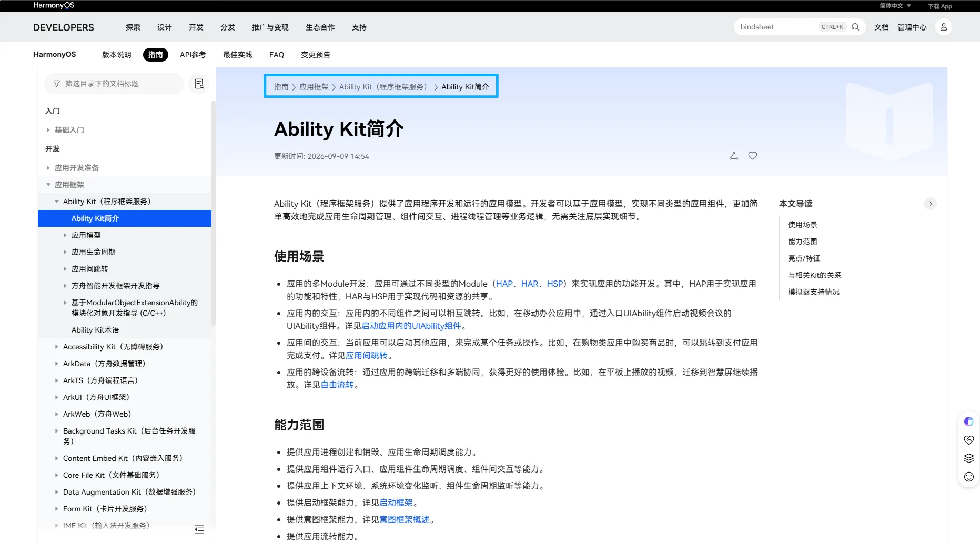The width and height of the screenshot is (980, 542).
Task: Open 管理中心
Action: [912, 27]
